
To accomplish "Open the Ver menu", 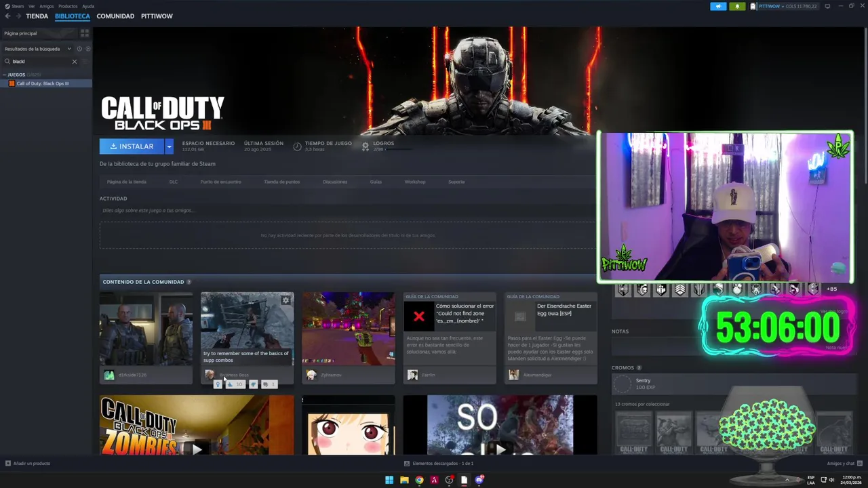I will point(31,6).
